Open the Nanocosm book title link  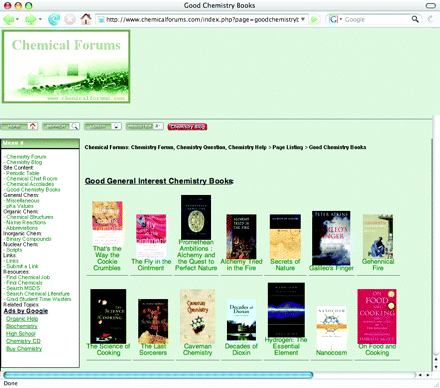coord(332,353)
